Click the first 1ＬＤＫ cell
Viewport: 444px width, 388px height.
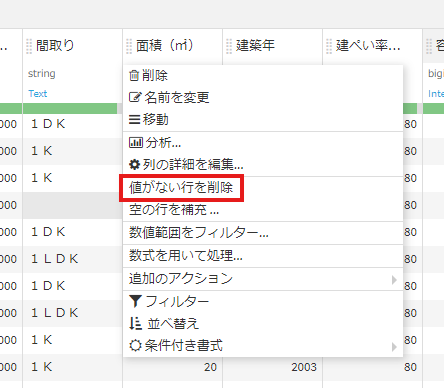tap(73, 259)
